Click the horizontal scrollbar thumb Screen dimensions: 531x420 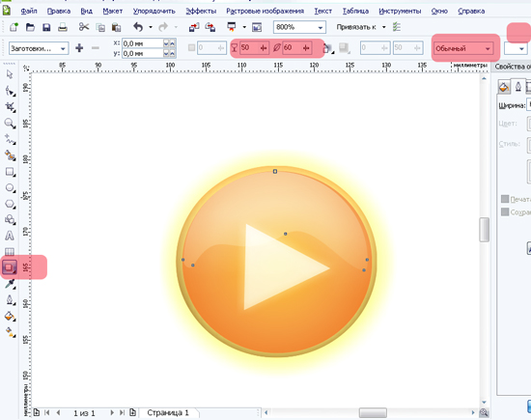point(373,412)
